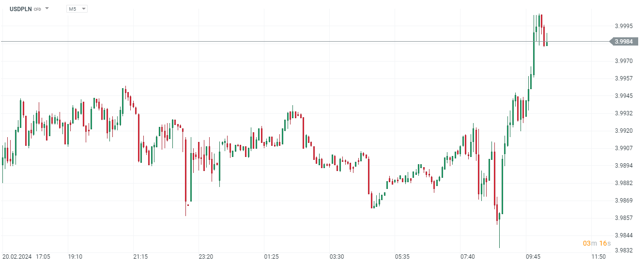This screenshot has height=265, width=644.
Task: Click the 3.9857 price axis label
Action: [x=624, y=218]
